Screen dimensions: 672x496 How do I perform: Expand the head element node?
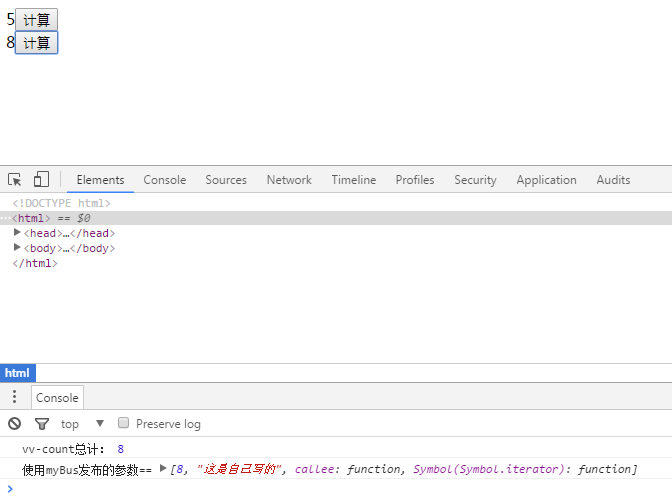coord(17,232)
